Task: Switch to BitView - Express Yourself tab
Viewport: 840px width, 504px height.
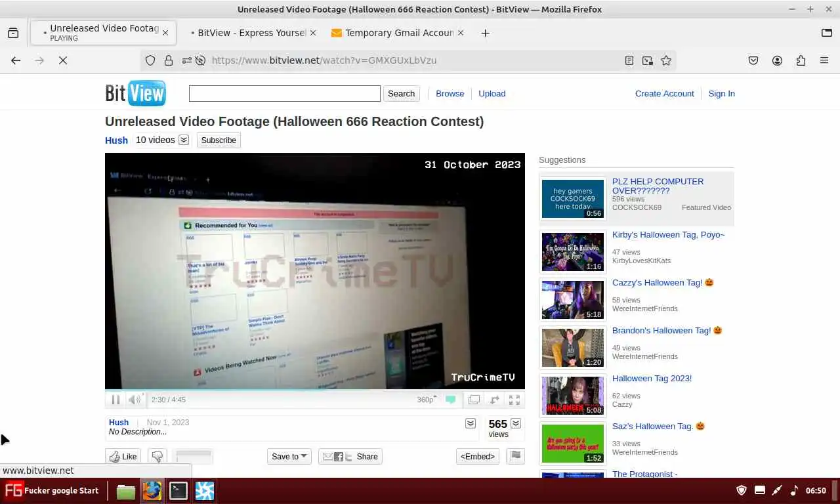Action: point(251,33)
